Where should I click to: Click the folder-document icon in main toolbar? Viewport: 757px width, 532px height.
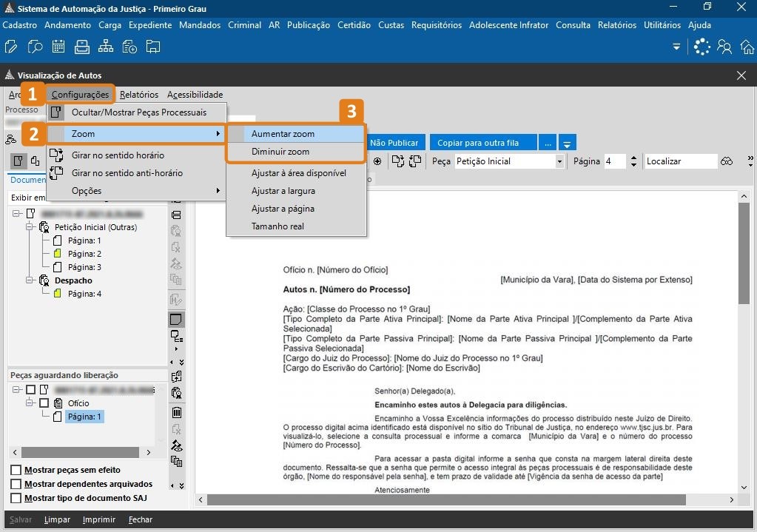[153, 47]
